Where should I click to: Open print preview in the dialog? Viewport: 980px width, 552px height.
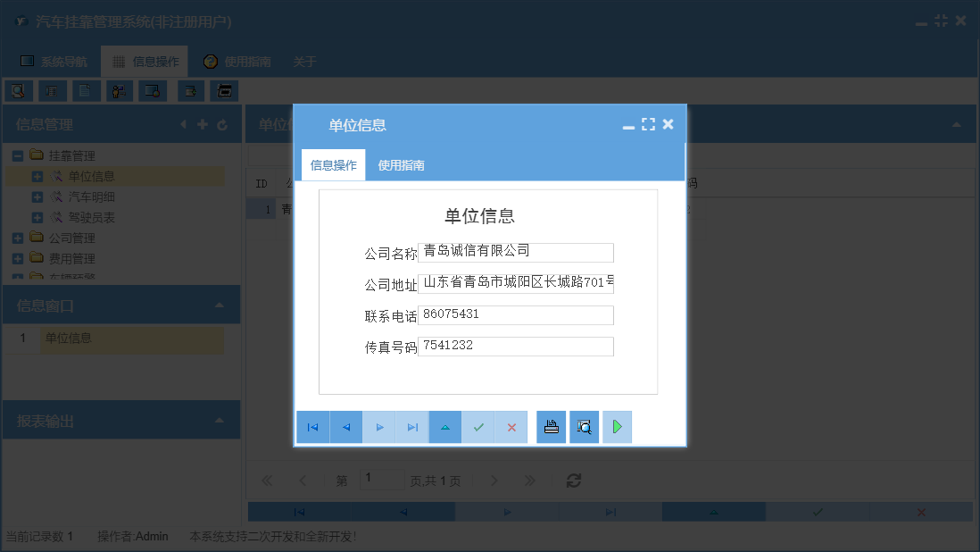(583, 427)
